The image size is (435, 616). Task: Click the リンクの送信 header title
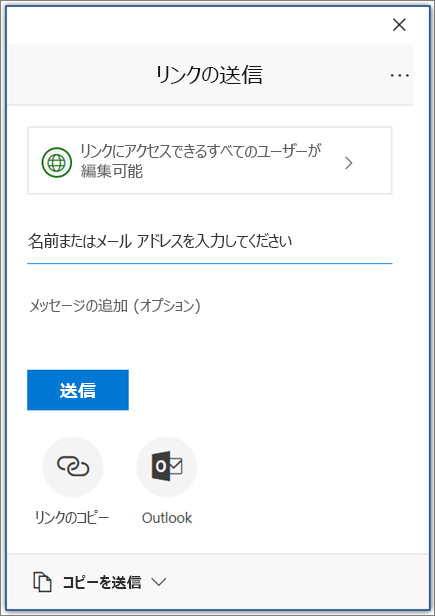click(x=209, y=75)
